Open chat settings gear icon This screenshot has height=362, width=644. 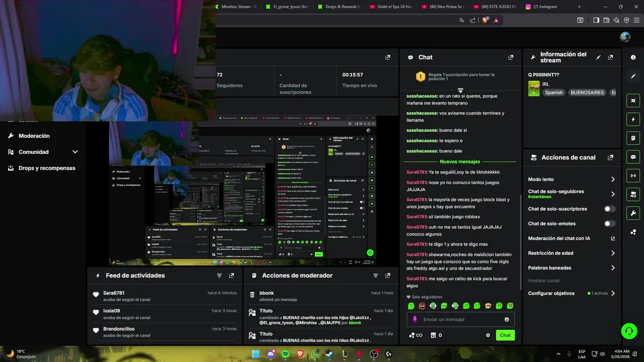(488, 335)
